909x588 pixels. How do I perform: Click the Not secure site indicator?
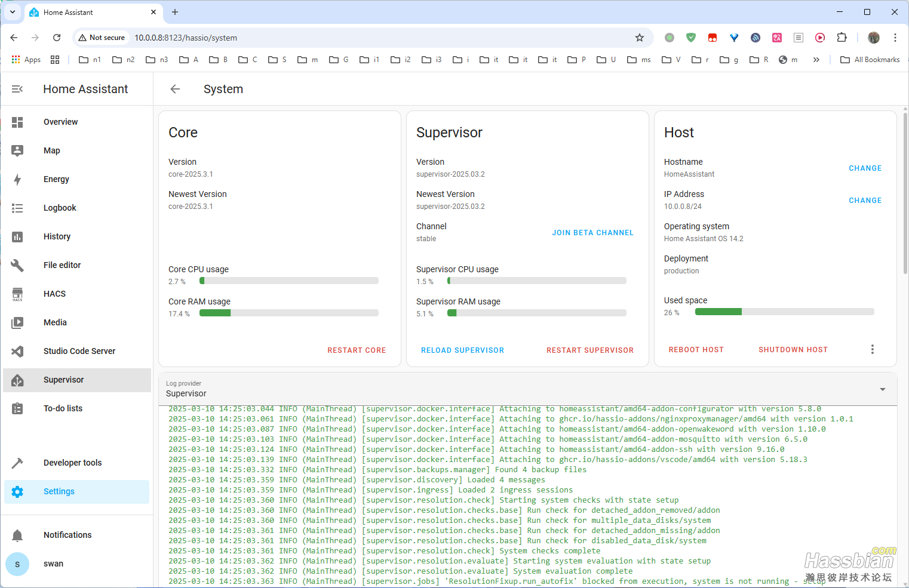[x=102, y=38]
